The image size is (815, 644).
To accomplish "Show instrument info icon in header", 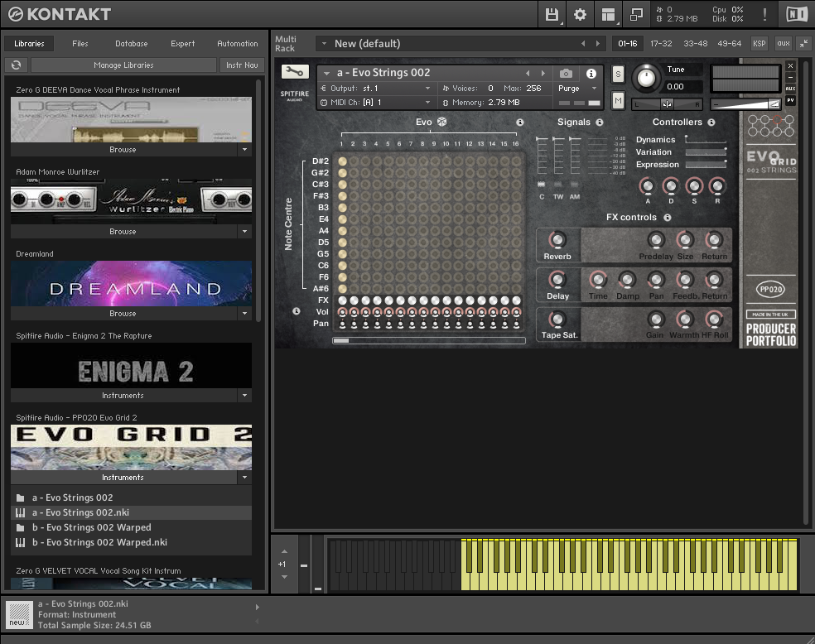I will point(591,73).
